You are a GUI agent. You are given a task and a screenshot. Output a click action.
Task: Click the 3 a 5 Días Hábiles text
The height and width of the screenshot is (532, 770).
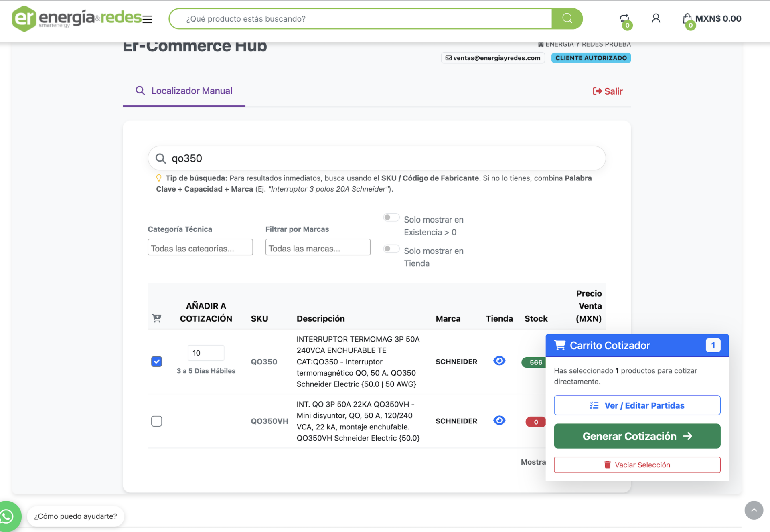click(x=206, y=371)
